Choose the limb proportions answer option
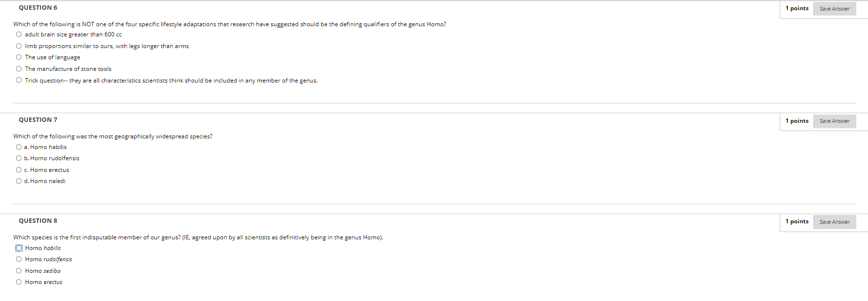Screen dimensions: 868x301 coord(18,46)
